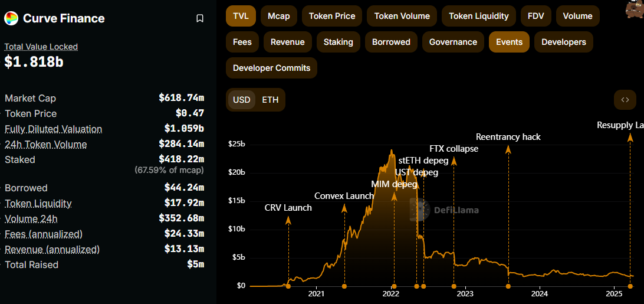The height and width of the screenshot is (304, 644).
Task: Click the Market Cap value $618.74m
Action: point(182,98)
